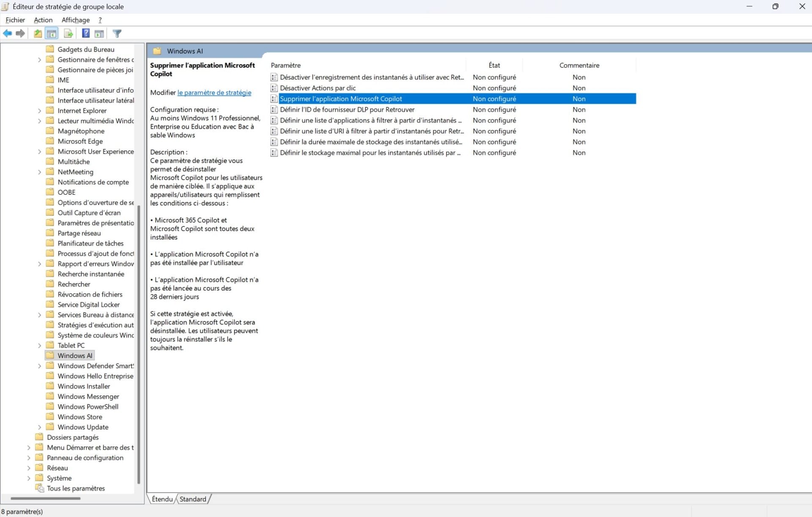Toggle the Show/Hide console tree icon
812x517 pixels.
pyautogui.click(x=52, y=33)
